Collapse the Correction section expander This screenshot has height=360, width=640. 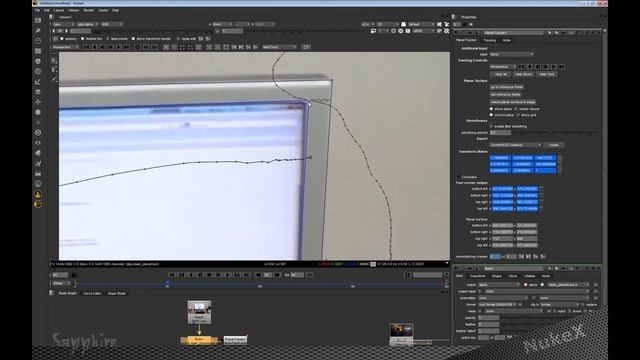[x=458, y=177]
